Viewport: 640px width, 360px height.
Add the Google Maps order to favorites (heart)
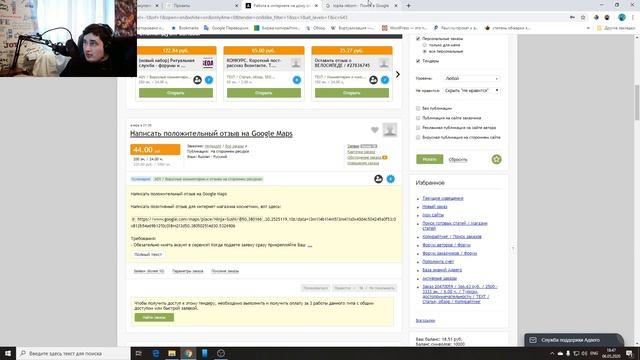(374, 130)
